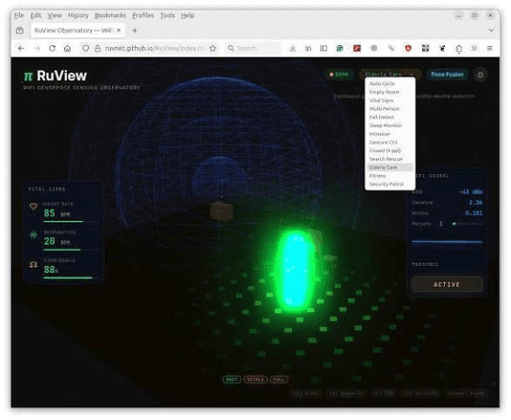Go to the home page icon
This screenshot has height=420, width=511.
[x=68, y=49]
